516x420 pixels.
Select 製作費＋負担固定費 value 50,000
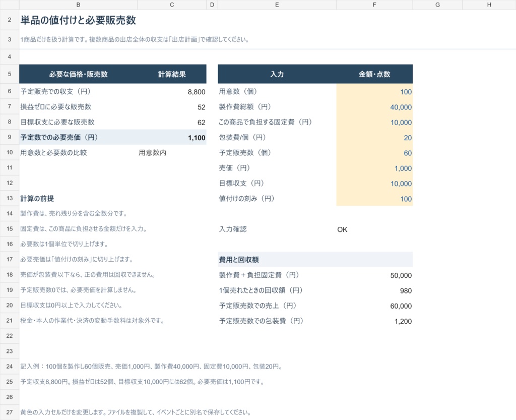coord(374,275)
